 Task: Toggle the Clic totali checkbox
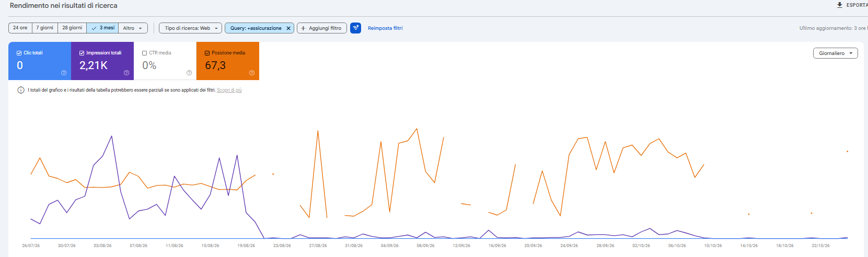(x=19, y=53)
